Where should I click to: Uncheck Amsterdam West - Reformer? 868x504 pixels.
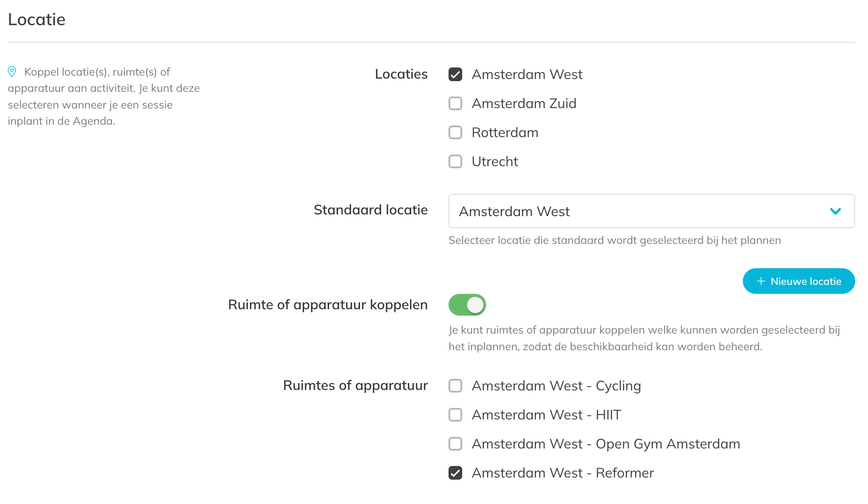click(x=455, y=473)
